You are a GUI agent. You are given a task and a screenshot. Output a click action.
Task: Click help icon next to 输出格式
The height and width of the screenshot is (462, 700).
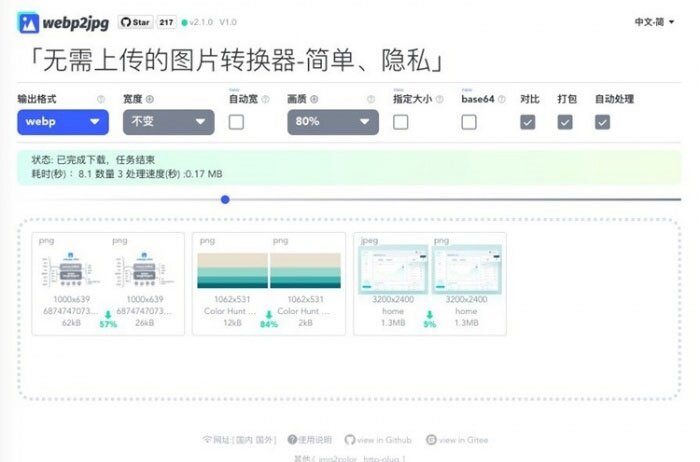pos(101,100)
